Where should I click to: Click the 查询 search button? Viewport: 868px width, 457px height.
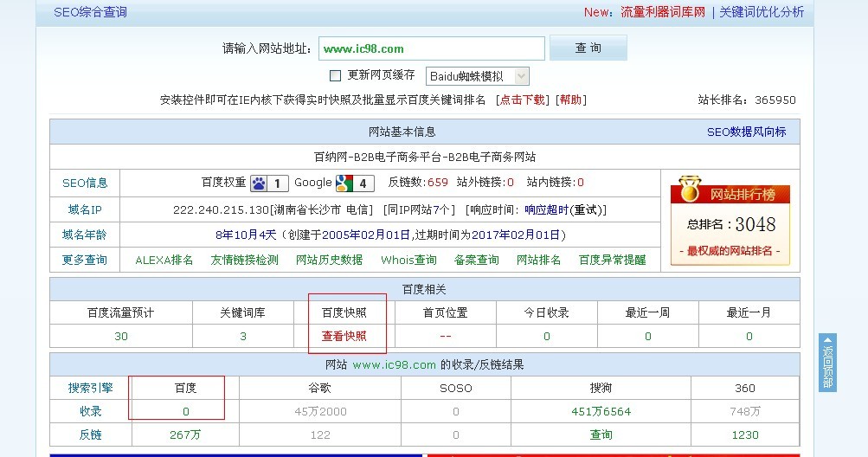(588, 48)
